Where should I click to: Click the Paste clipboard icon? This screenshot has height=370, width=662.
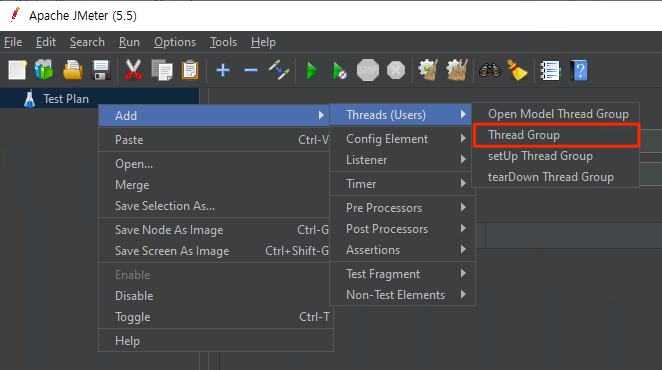click(x=190, y=70)
